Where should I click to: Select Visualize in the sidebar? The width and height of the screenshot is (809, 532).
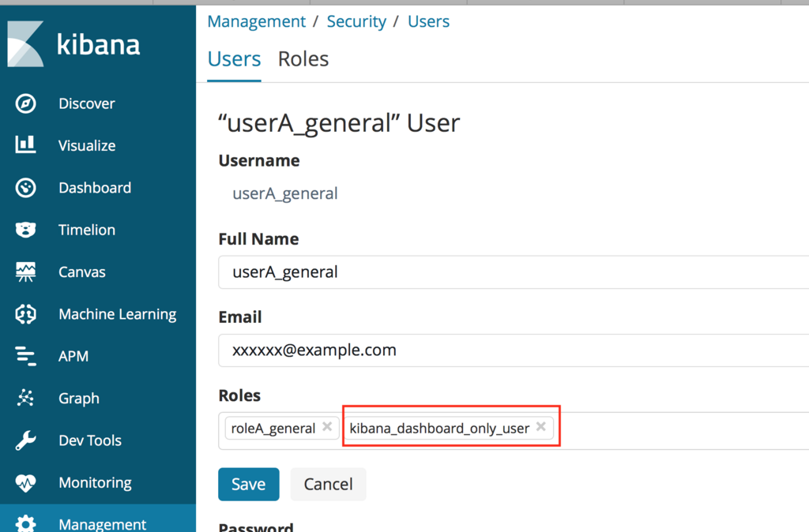pos(87,145)
